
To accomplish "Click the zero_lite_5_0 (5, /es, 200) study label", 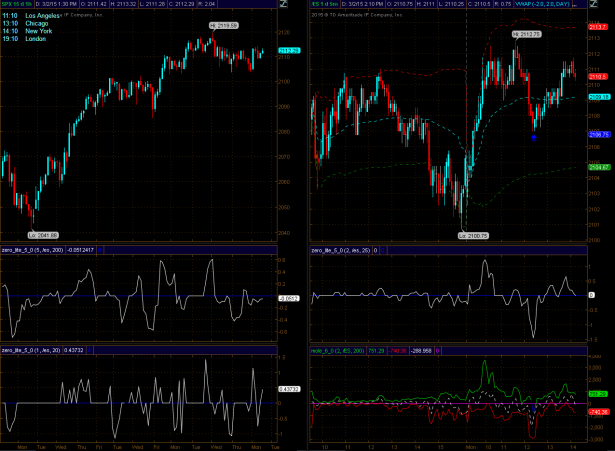I will (x=33, y=250).
